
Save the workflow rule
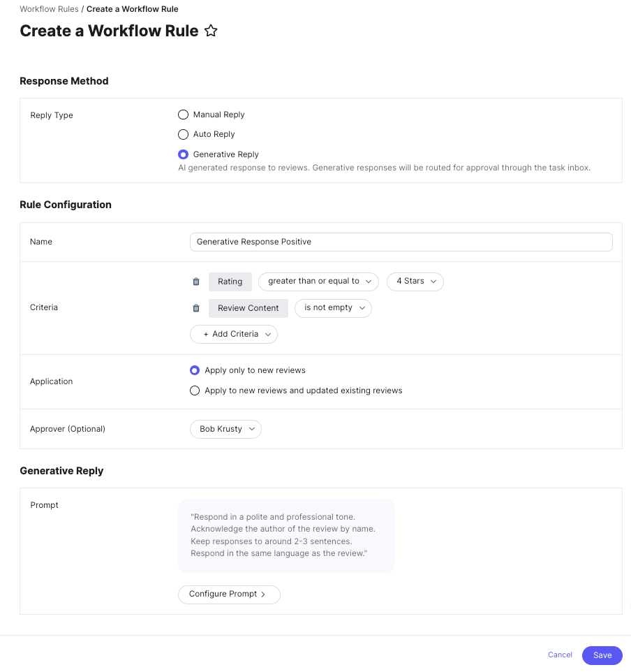(x=602, y=655)
